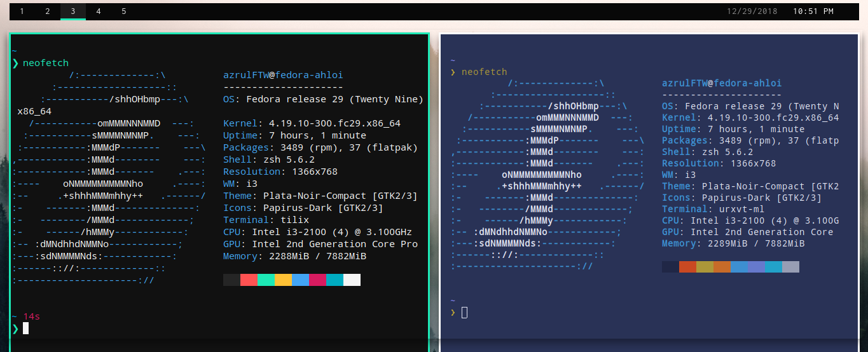Switch to workspace 4 in the bar
Image resolution: width=868 pixels, height=352 pixels.
[99, 11]
